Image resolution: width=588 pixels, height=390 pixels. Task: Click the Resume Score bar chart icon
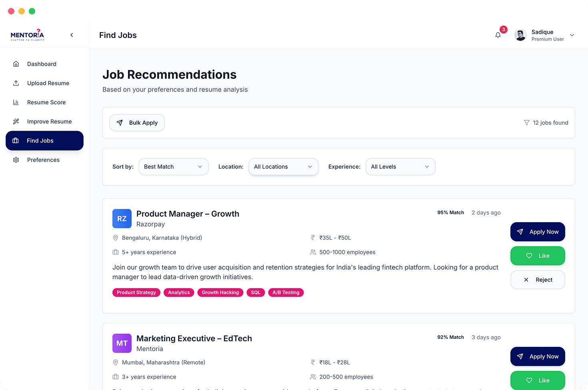pyautogui.click(x=16, y=102)
